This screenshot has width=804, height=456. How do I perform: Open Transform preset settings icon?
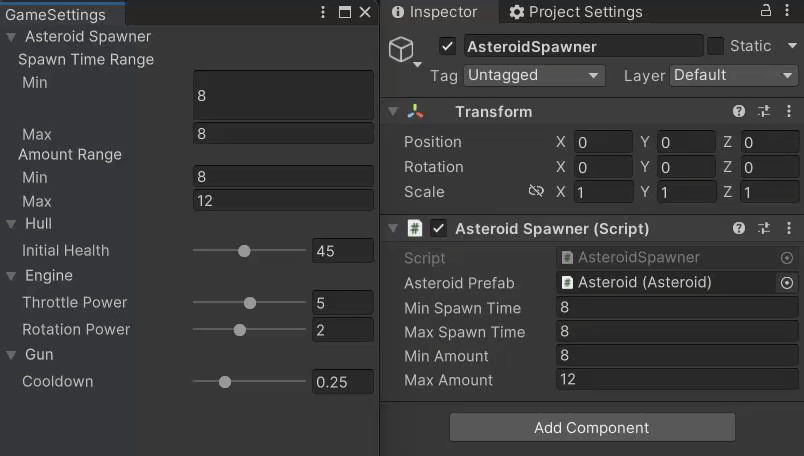pyautogui.click(x=764, y=111)
